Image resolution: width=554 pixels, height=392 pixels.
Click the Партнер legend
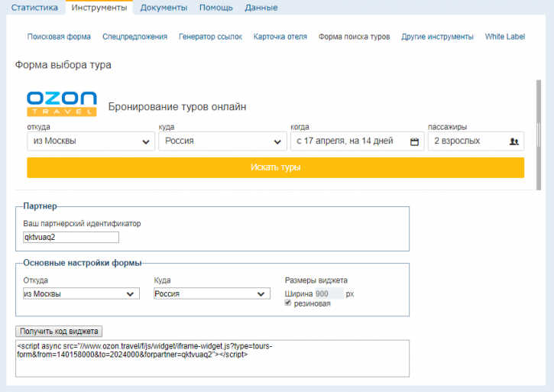tap(40, 206)
